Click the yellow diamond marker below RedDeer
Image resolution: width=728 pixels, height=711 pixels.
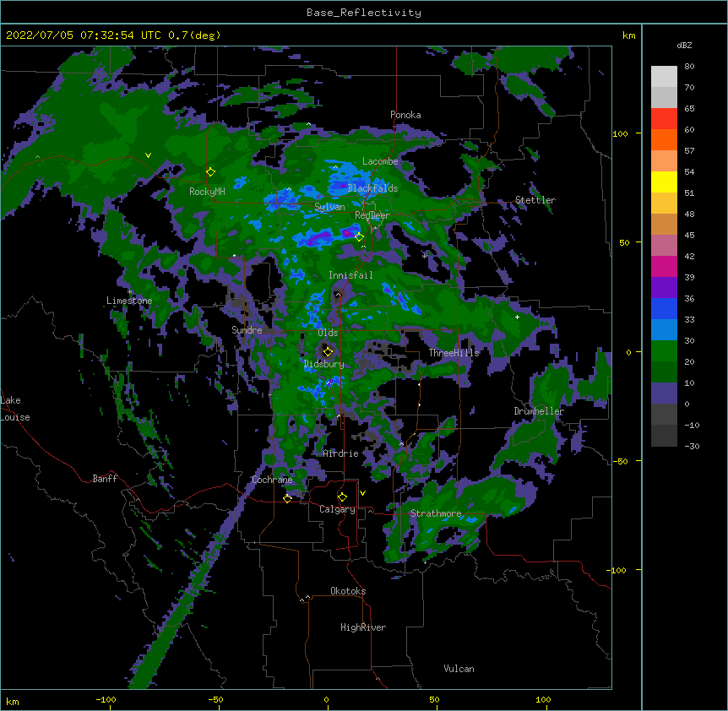pyautogui.click(x=359, y=237)
